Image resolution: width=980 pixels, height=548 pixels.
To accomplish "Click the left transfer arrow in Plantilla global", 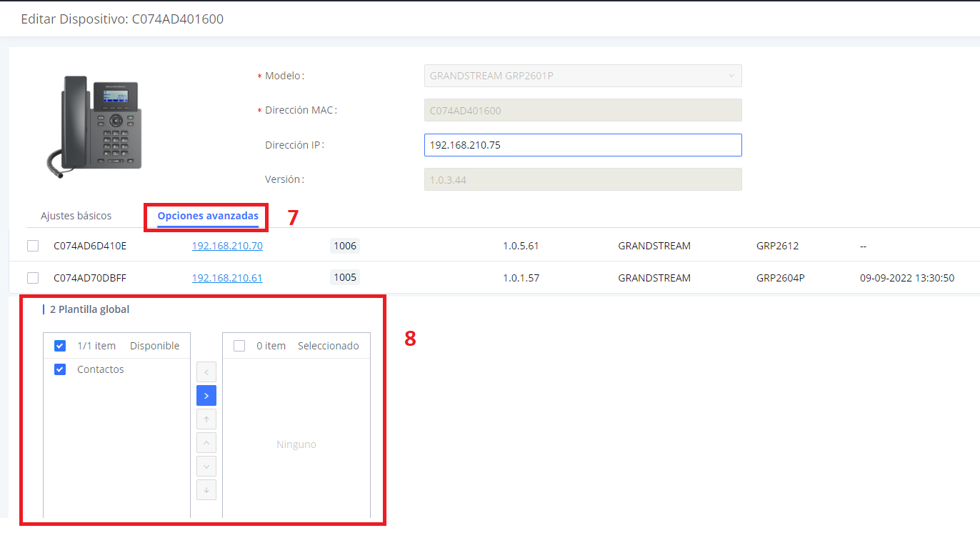I will pyautogui.click(x=206, y=372).
